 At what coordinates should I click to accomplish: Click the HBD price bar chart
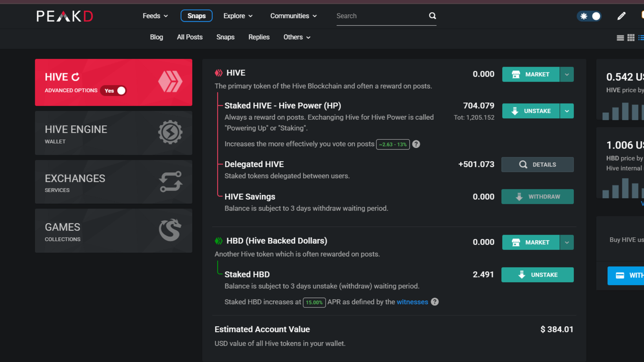tap(623, 188)
